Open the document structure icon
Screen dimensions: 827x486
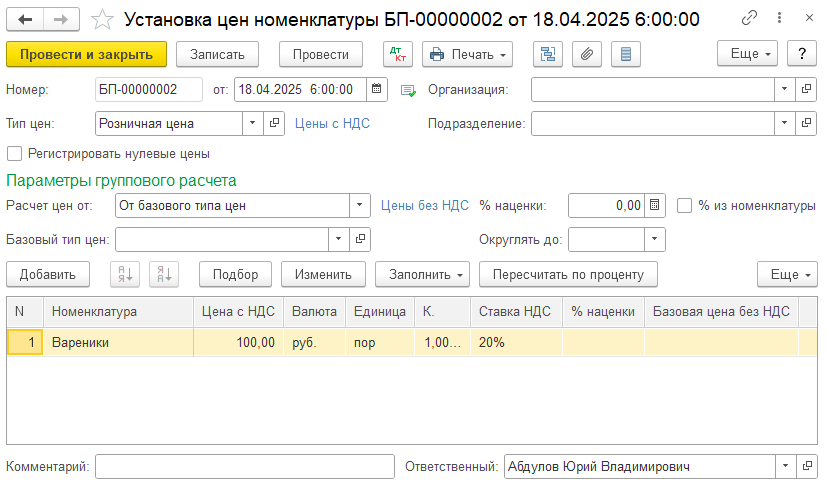pyautogui.click(x=547, y=54)
